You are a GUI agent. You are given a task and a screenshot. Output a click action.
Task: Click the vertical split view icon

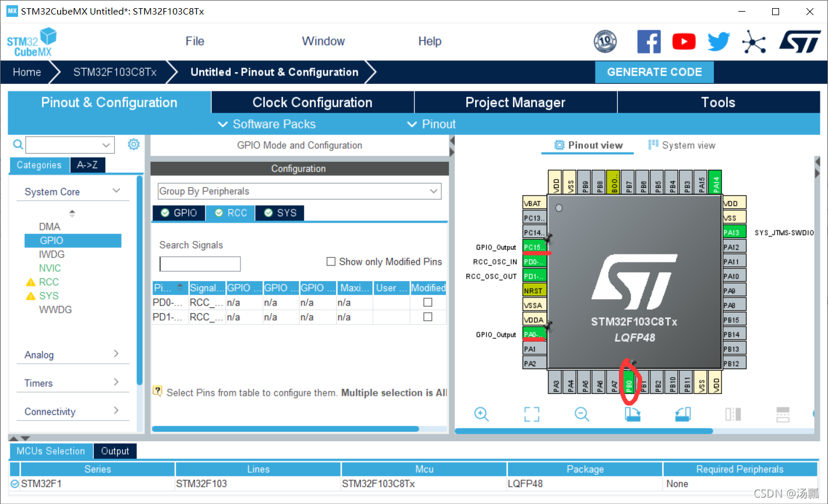click(733, 414)
